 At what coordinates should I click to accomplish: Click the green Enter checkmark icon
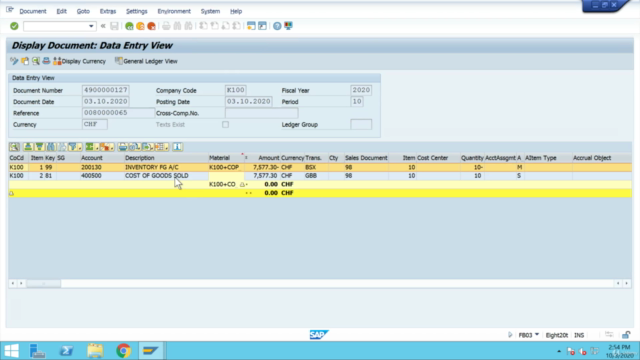pos(14,26)
